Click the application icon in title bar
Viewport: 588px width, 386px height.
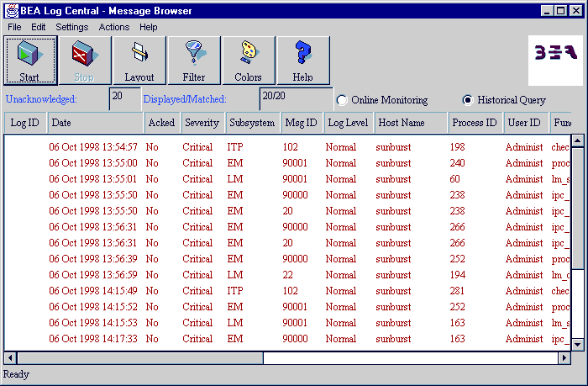12,11
